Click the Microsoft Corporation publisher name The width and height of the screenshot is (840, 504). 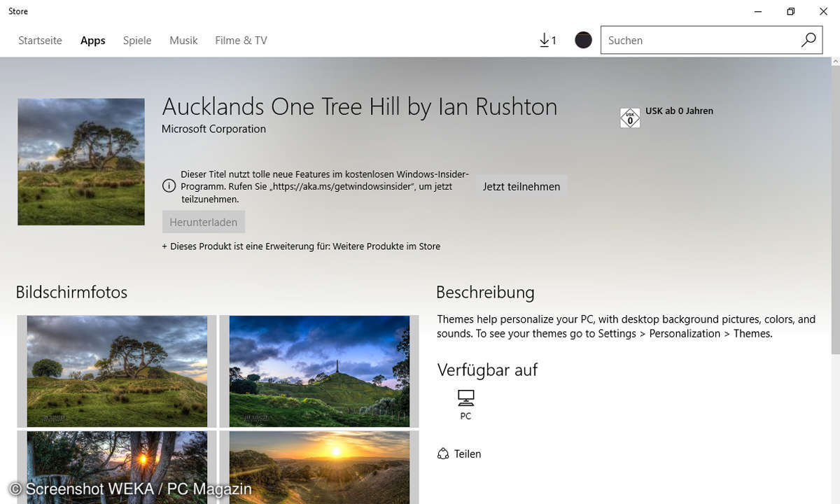[x=213, y=129]
